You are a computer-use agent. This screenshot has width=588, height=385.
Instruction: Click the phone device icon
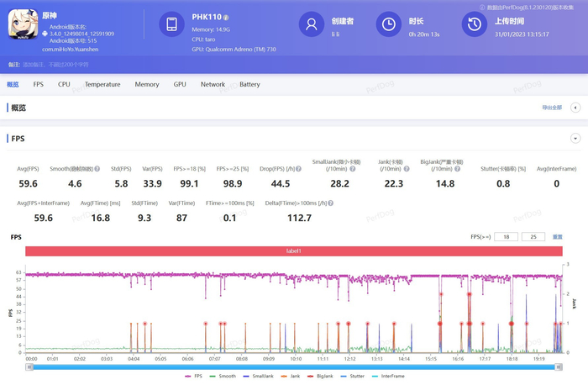172,25
